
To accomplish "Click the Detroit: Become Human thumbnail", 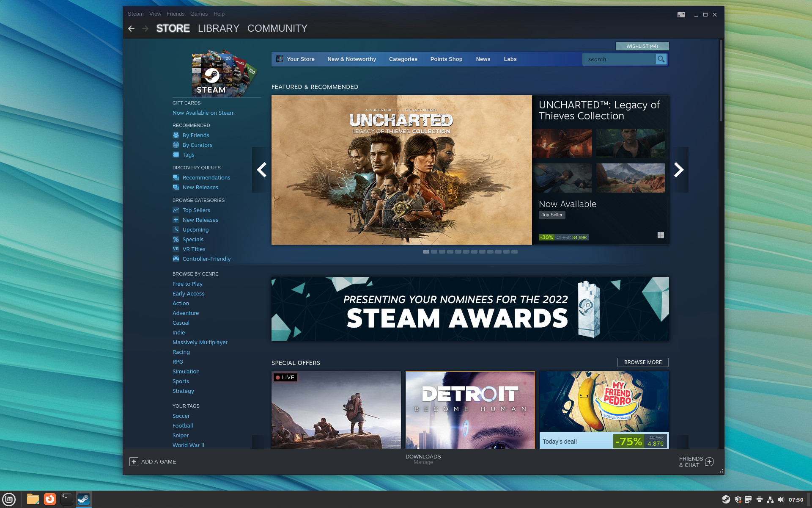I will [470, 409].
